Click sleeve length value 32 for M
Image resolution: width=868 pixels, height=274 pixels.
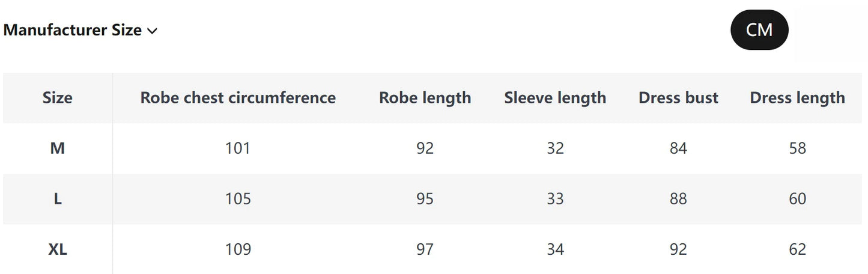click(x=555, y=148)
